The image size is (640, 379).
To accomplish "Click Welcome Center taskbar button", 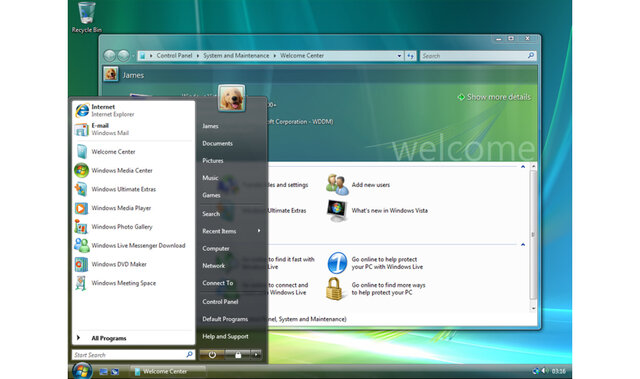I will (168, 371).
